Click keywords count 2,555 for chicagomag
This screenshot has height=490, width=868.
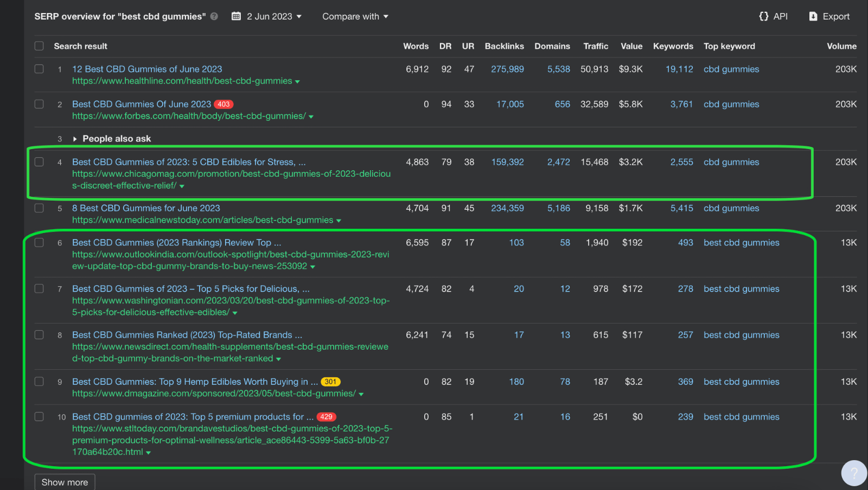click(681, 162)
